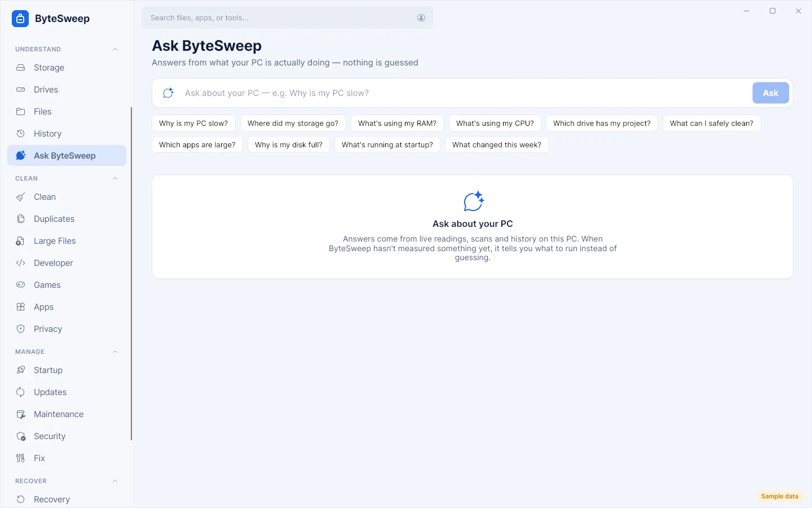Select 'Why is my PC slow?' suggestion
This screenshot has height=508, width=812.
(193, 124)
